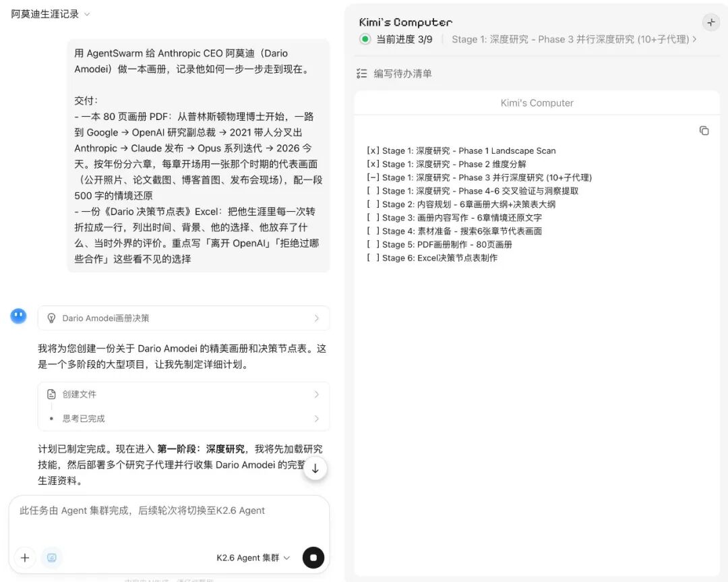Click the Stage 2 内容规划 checkbox line
Screen dimensions: 728x582
point(461,204)
